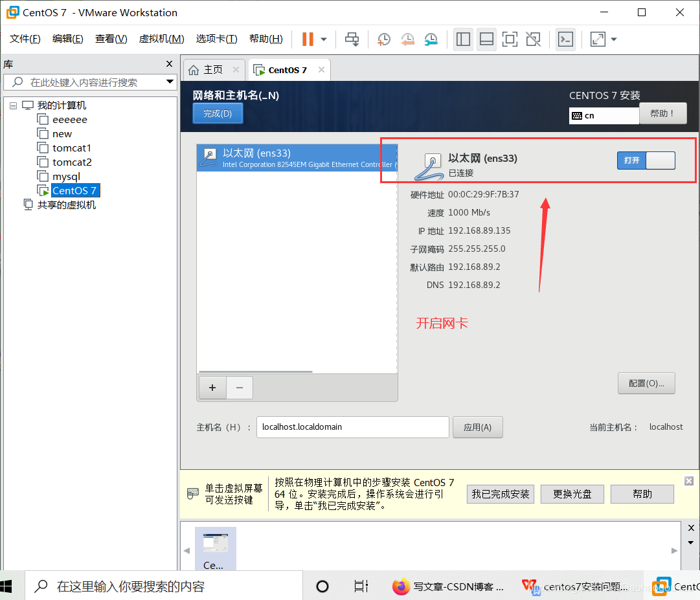The image size is (700, 600).
Task: Click the Unity mode toolbar icon
Action: (533, 39)
